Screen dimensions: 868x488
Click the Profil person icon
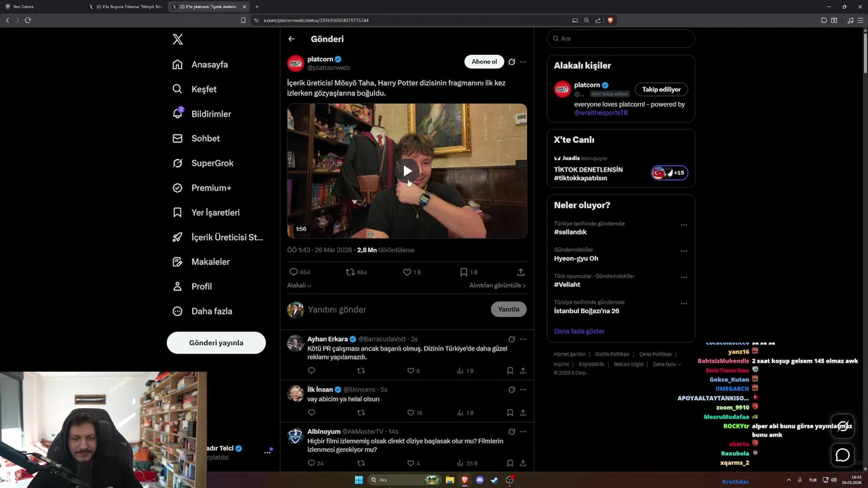[177, 287]
